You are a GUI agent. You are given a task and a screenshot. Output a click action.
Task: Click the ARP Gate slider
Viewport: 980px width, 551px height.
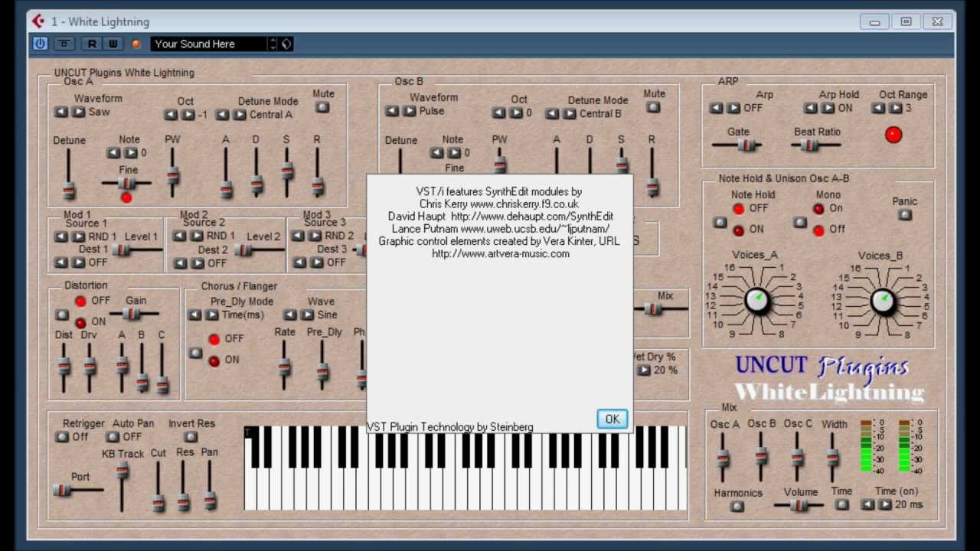pyautogui.click(x=738, y=145)
